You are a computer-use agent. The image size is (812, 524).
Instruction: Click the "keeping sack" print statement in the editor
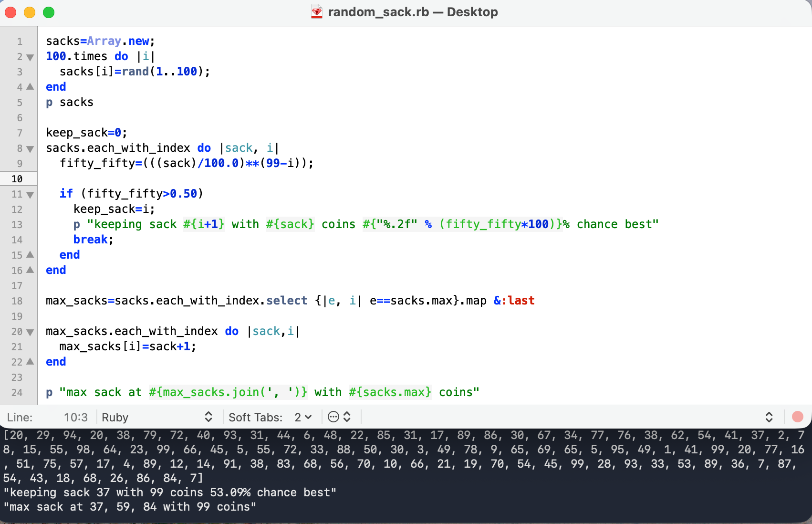366,224
